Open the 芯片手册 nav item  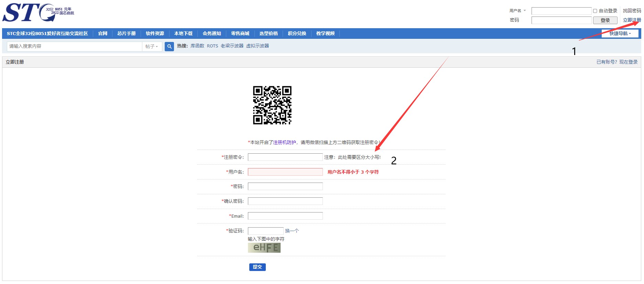(x=127, y=33)
